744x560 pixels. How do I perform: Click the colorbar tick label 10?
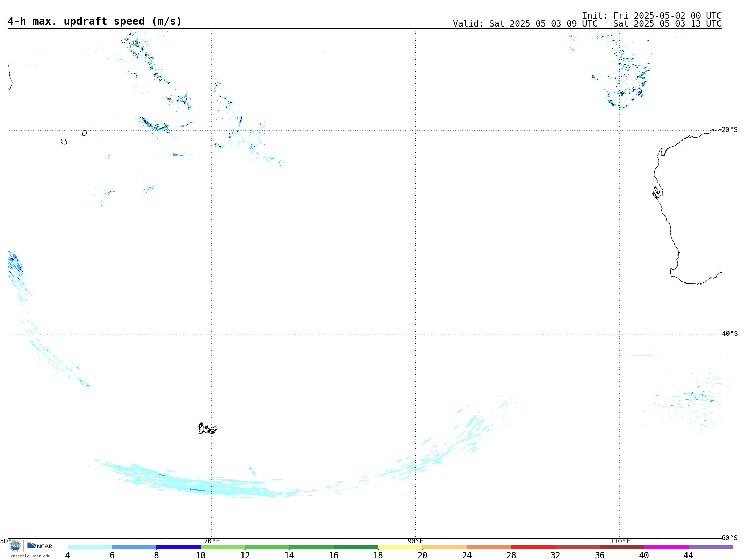[x=201, y=555]
